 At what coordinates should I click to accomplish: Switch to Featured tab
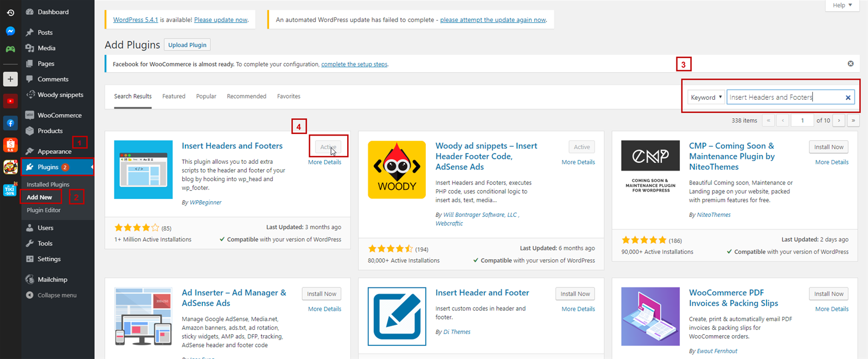pyautogui.click(x=174, y=97)
